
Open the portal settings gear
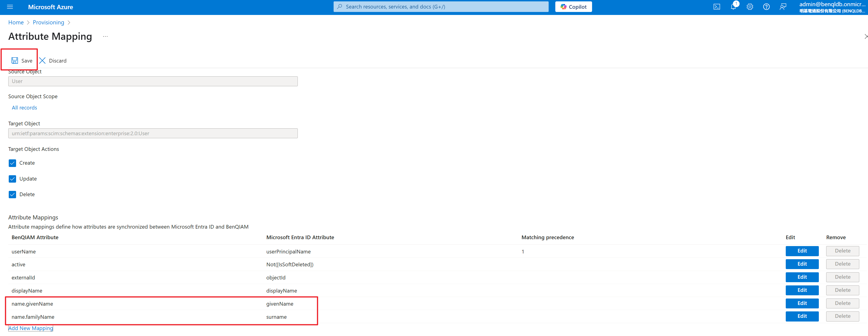tap(750, 7)
